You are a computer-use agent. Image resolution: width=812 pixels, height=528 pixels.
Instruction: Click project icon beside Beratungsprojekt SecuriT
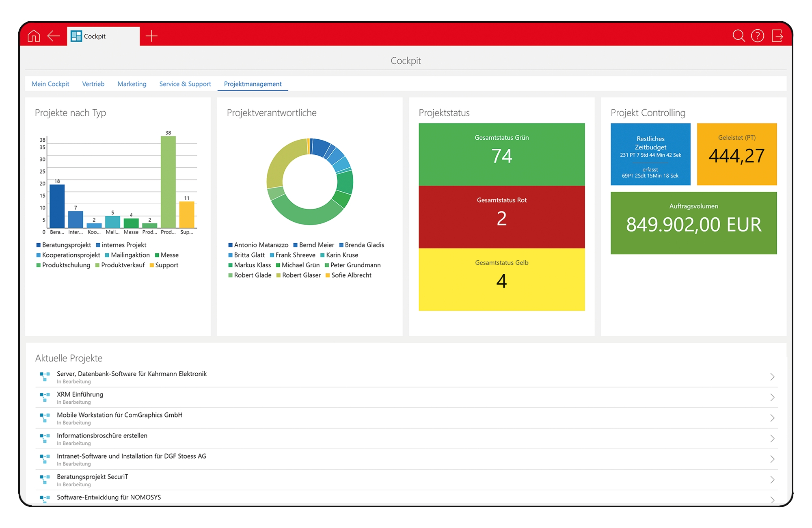(x=45, y=479)
